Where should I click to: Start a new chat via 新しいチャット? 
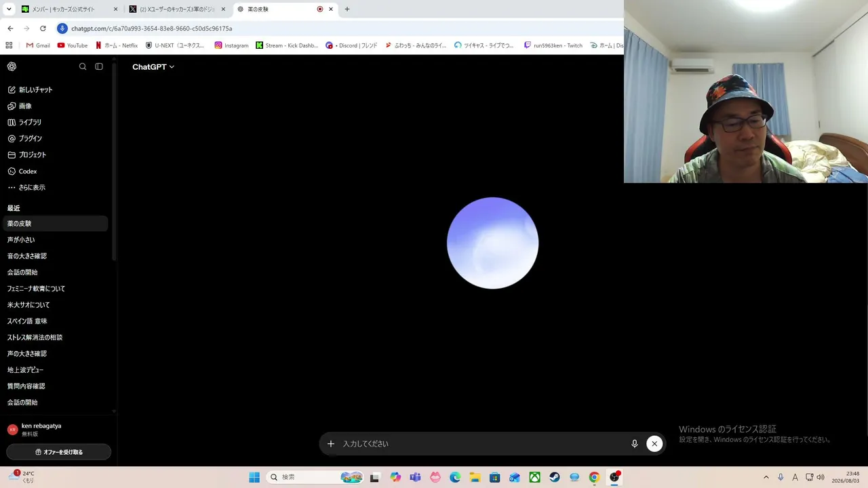[x=56, y=89]
